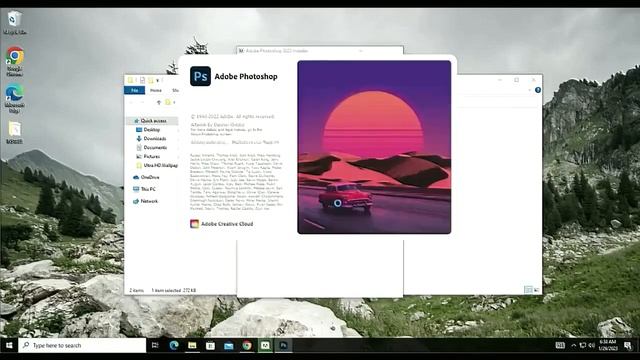The height and width of the screenshot is (360, 640).
Task: Switch to the green installer taskbar icon
Action: pos(265,345)
